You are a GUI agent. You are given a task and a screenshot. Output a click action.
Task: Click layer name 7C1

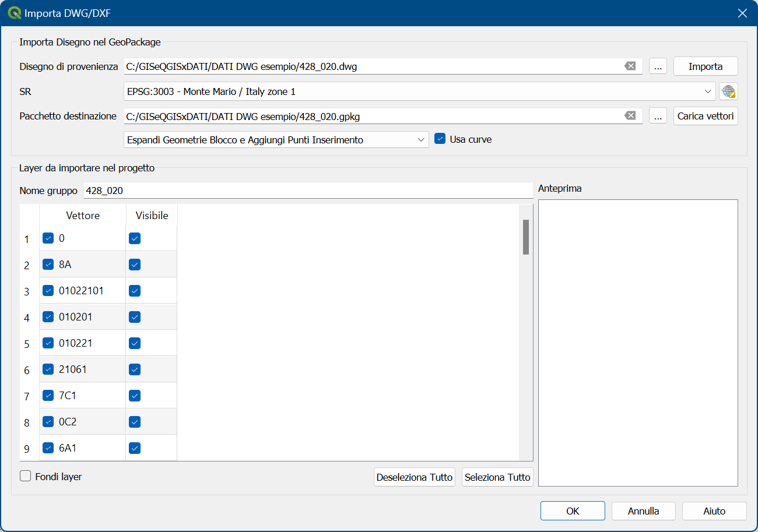pyautogui.click(x=68, y=396)
